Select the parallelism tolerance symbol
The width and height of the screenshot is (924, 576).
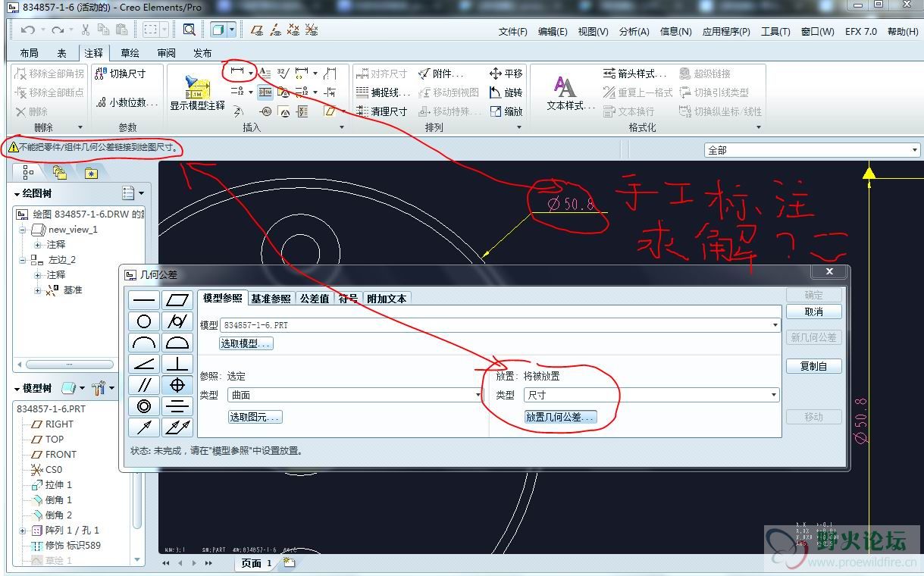tap(144, 385)
